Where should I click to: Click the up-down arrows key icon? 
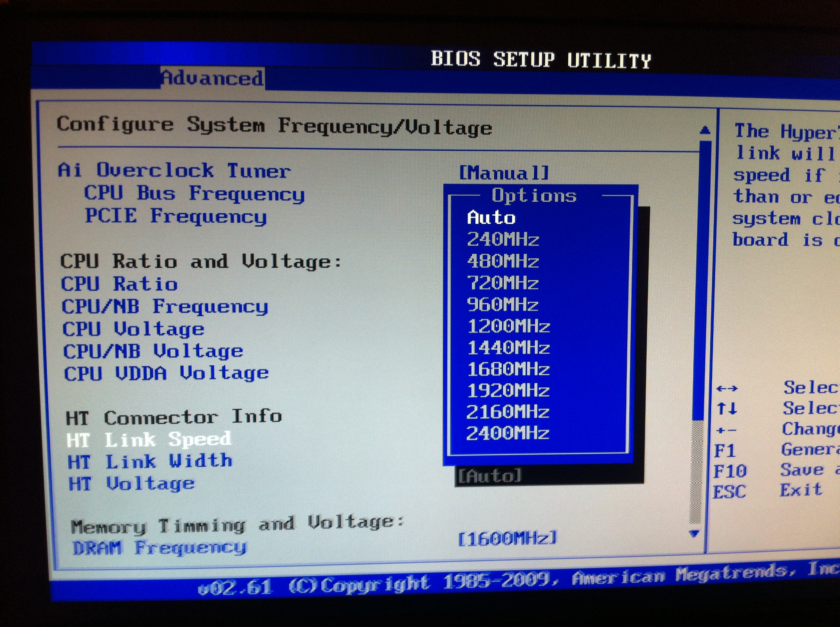(x=727, y=409)
